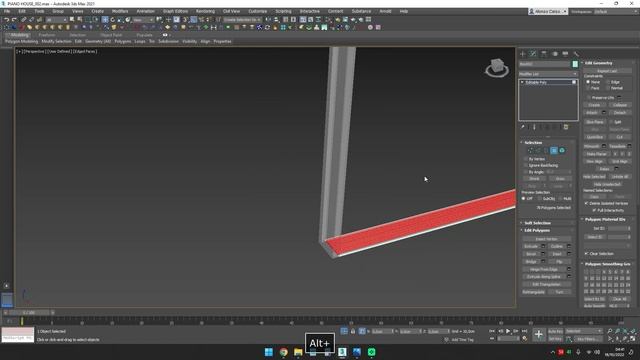This screenshot has height=360, width=640.
Task: Click Go to Start playback icon
Action: [492, 331]
